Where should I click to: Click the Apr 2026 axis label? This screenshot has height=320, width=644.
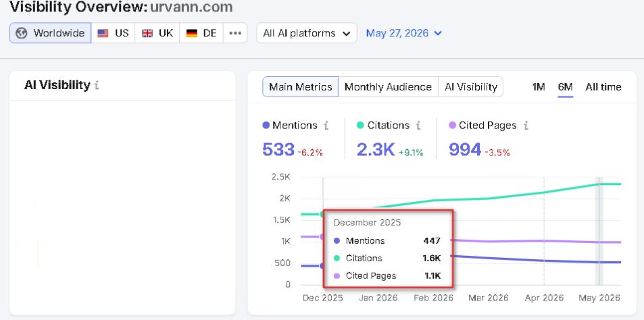[544, 298]
